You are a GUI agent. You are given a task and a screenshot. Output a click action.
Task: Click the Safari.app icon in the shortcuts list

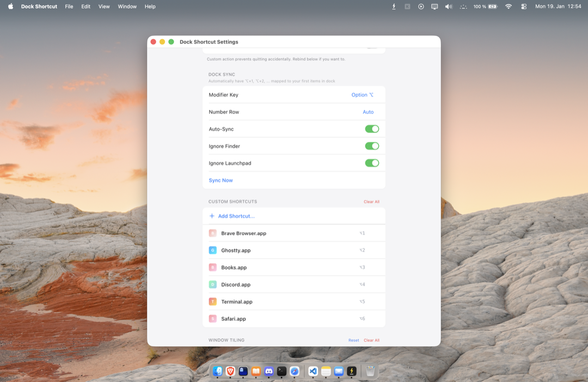coord(212,319)
